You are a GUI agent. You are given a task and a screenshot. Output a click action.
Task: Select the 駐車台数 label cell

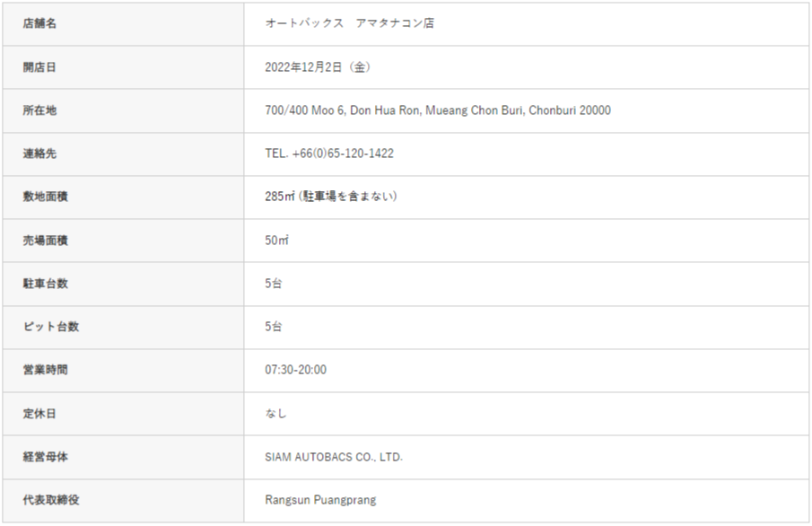(x=45, y=284)
